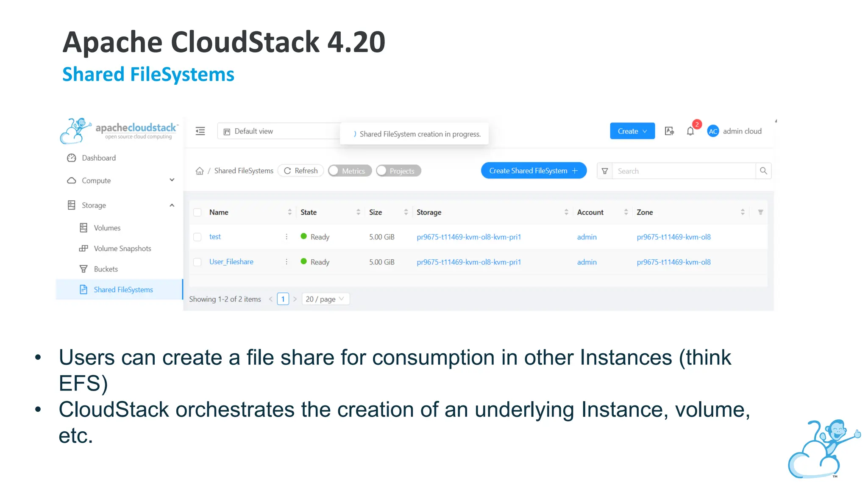Open the test shared filesystem
This screenshot has width=868, height=488.
pyautogui.click(x=215, y=237)
